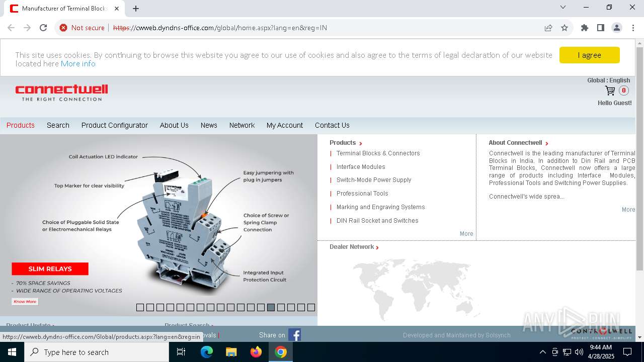Open the Network menu item

pos(242,125)
